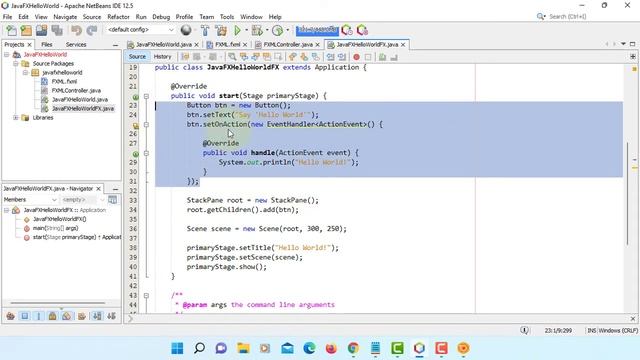Viewport: 640px width, 360px height.
Task: Click the New Project toolbar icon
Action: pyautogui.click(x=26, y=30)
